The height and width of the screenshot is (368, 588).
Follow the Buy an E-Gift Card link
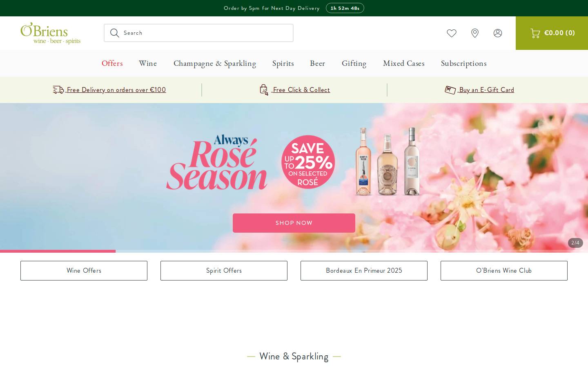[487, 90]
